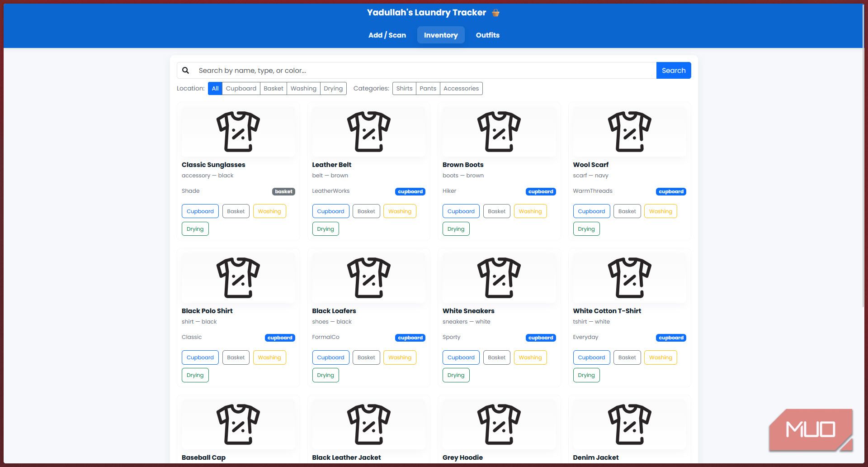Open the Inventory tab
Image resolution: width=868 pixels, height=467 pixels.
pyautogui.click(x=441, y=35)
